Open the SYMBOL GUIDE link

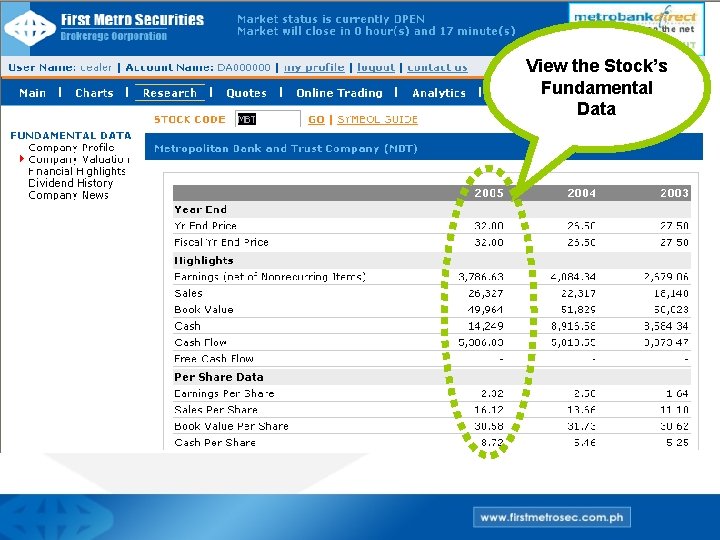(x=377, y=119)
